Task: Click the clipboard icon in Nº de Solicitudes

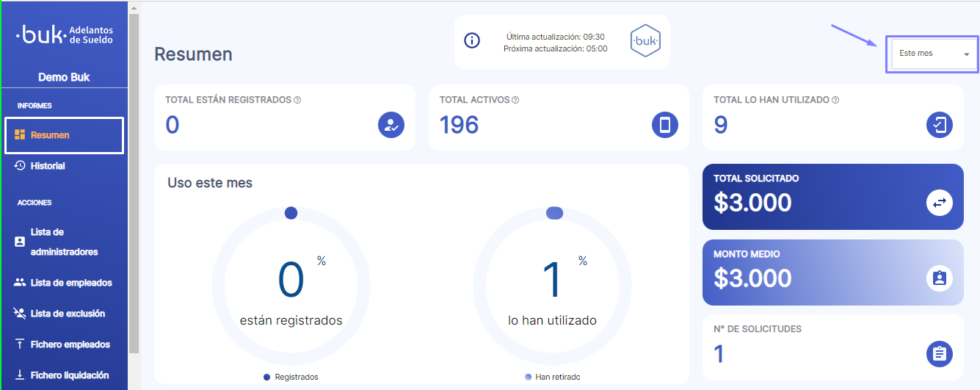Action: click(x=939, y=353)
